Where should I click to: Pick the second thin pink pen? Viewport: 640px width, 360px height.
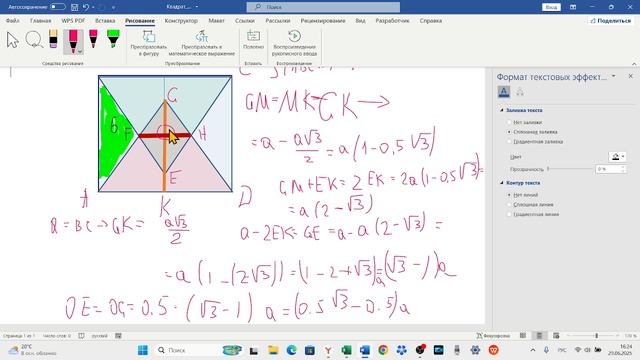pos(93,39)
